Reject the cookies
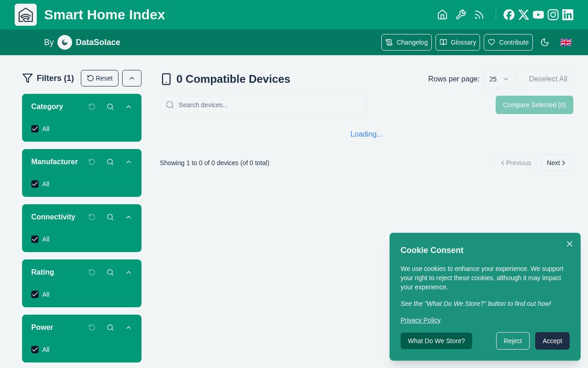Viewport: 588px width, 368px height. point(513,341)
